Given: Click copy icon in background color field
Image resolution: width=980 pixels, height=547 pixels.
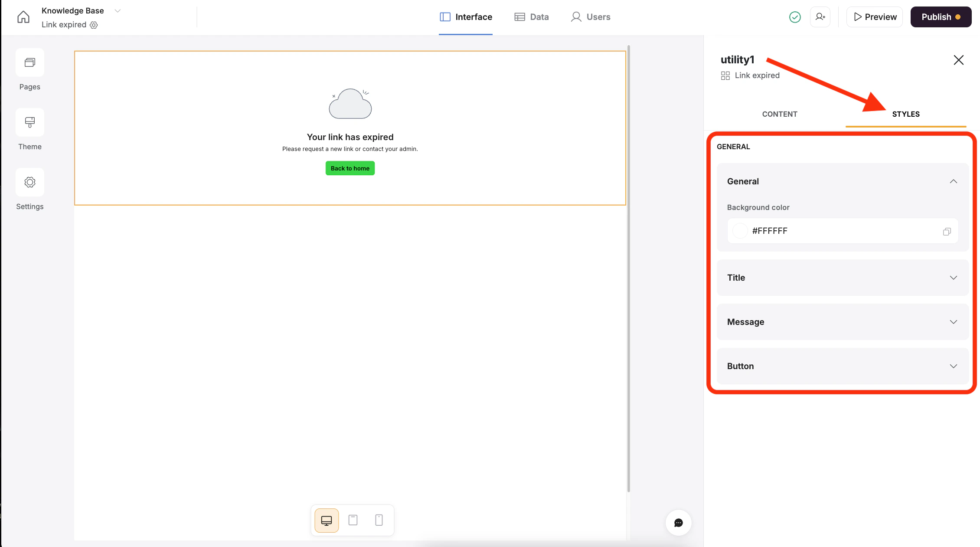Looking at the screenshot, I should click(x=947, y=232).
